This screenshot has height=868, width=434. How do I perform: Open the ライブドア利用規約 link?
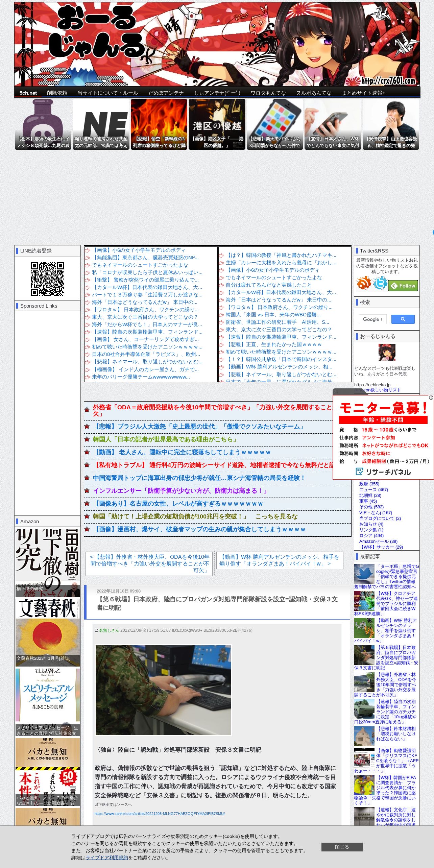(x=107, y=858)
